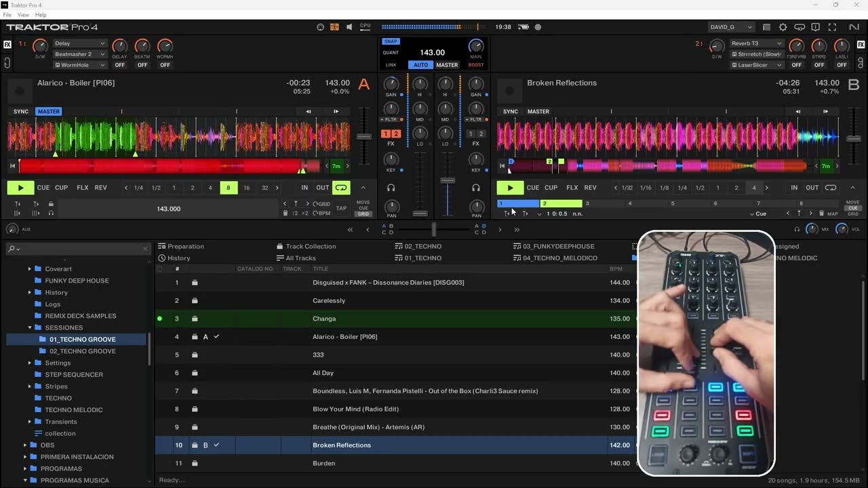The width and height of the screenshot is (868, 488).
Task: Select Broken Reflections track row
Action: tap(395, 445)
